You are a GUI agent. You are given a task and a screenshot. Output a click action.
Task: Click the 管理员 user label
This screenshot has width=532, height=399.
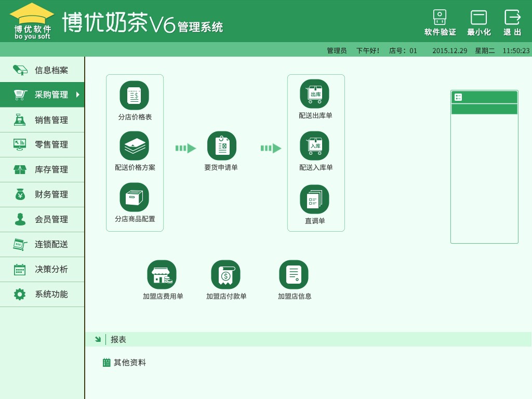(x=337, y=51)
